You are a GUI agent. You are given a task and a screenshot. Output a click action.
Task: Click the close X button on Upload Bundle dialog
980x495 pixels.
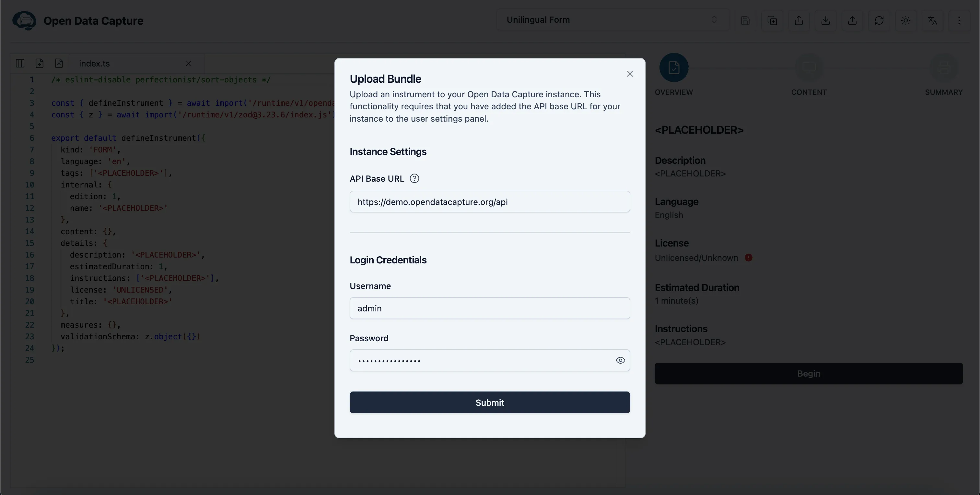pos(630,75)
